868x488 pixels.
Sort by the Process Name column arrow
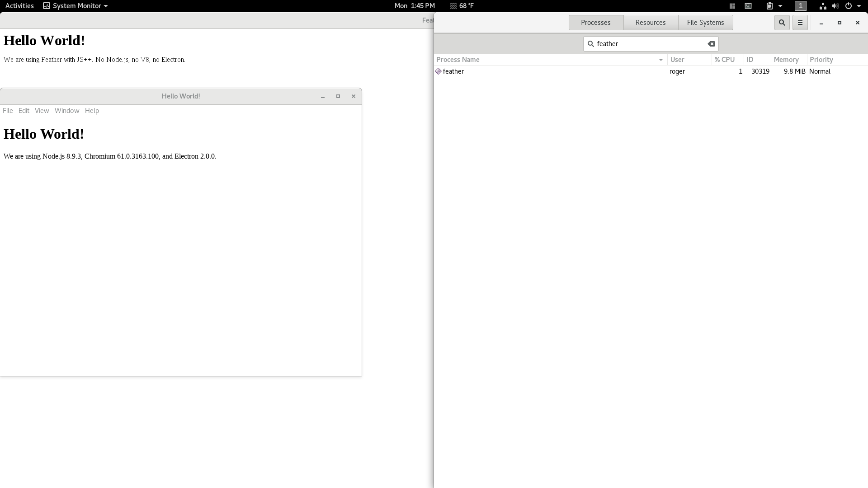pos(660,60)
